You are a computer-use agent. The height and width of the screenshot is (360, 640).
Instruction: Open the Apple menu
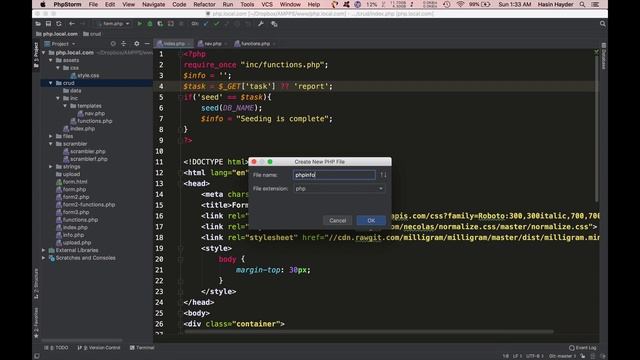click(x=42, y=4)
